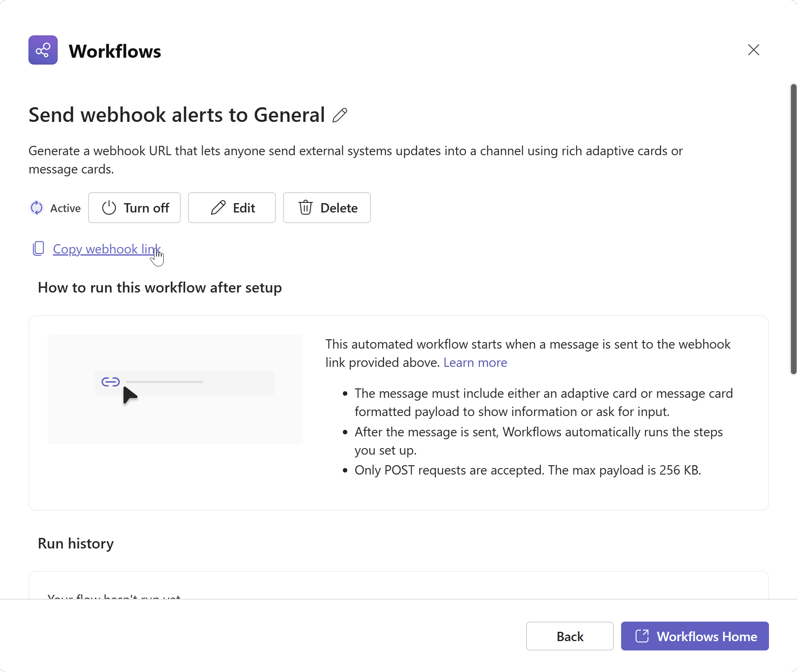
Task: Click the trash icon in the Delete button
Action: click(305, 208)
